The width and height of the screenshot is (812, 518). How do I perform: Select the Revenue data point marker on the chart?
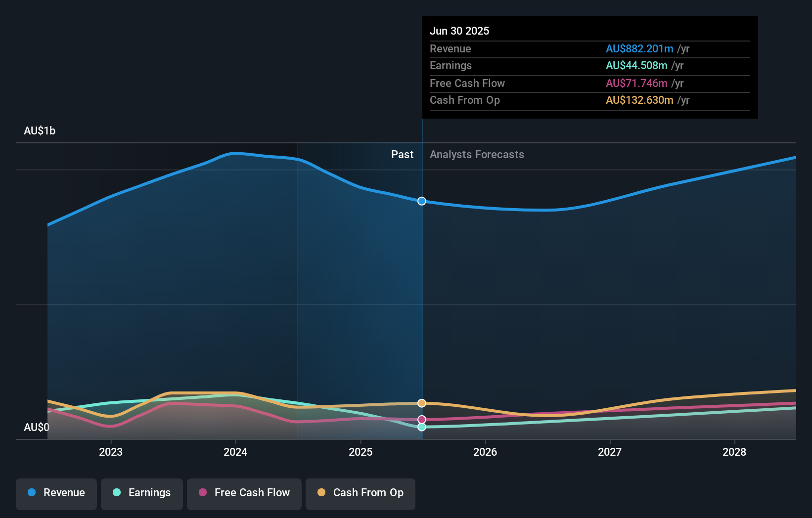pyautogui.click(x=421, y=201)
